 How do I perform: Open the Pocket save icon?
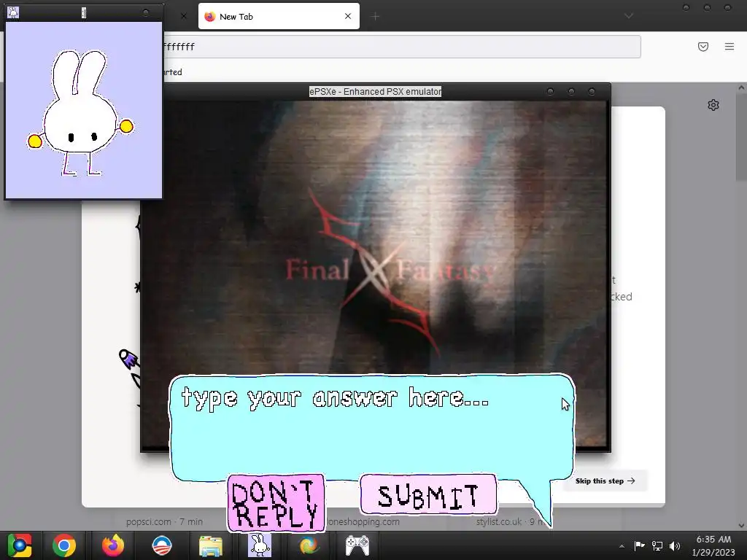(x=703, y=47)
